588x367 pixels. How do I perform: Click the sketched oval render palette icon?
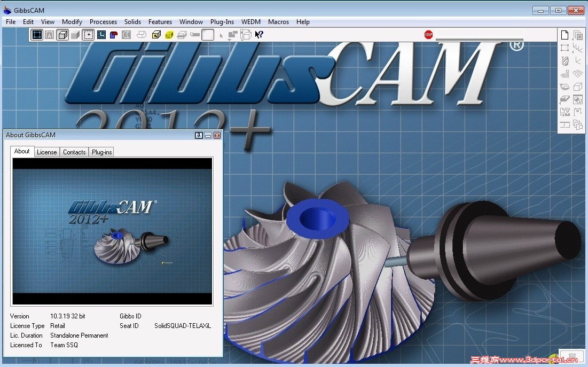[x=565, y=87]
